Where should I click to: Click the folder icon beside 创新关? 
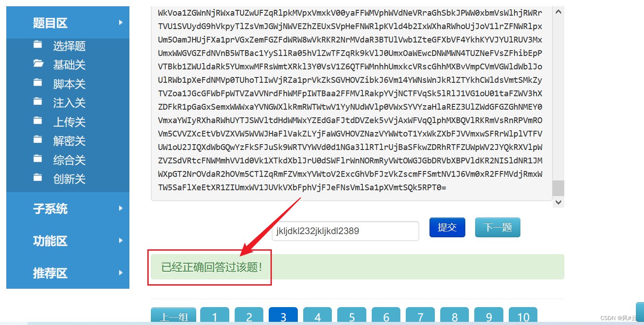tap(38, 178)
